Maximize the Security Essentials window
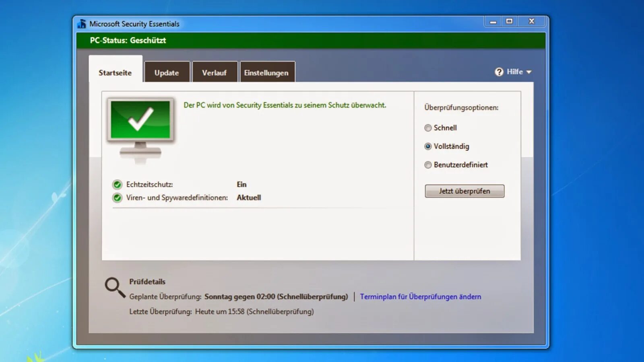 click(509, 22)
